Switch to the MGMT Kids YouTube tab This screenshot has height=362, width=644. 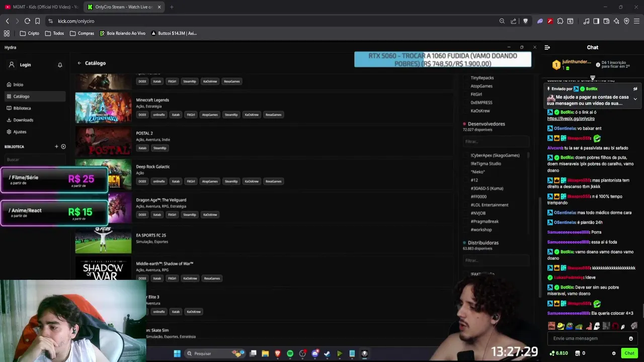point(41,7)
